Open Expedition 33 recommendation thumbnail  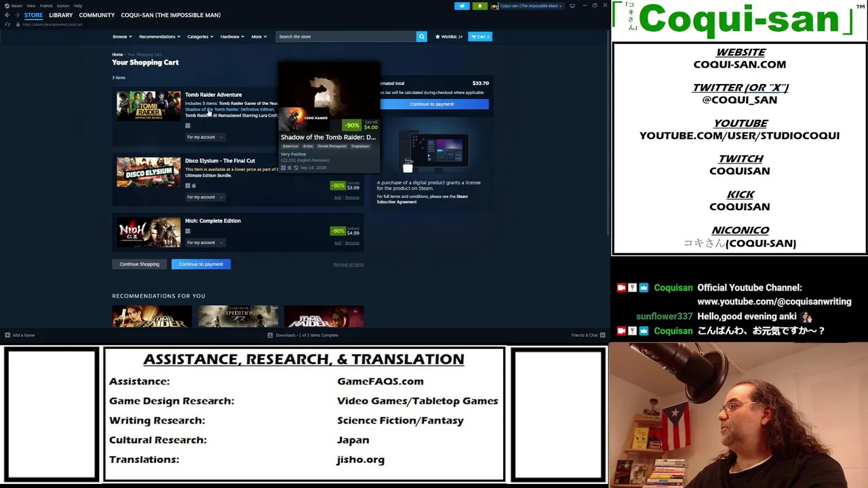(x=237, y=317)
